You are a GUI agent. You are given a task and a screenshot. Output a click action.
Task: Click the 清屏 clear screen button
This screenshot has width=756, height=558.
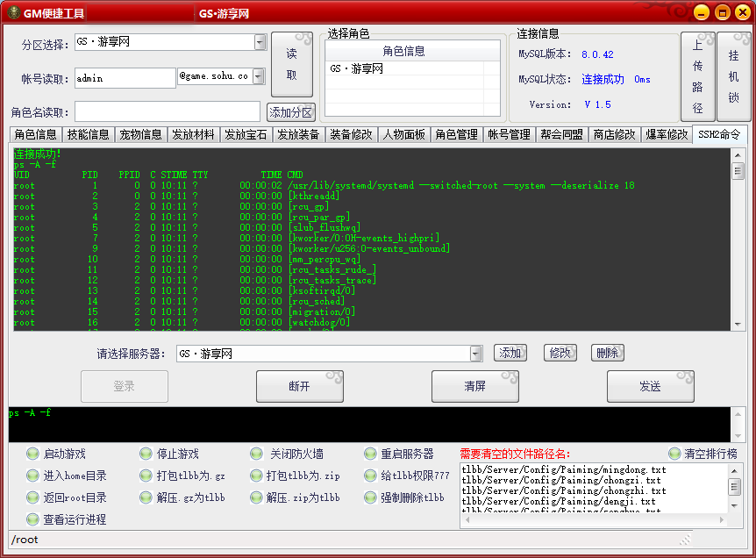pyautogui.click(x=474, y=386)
